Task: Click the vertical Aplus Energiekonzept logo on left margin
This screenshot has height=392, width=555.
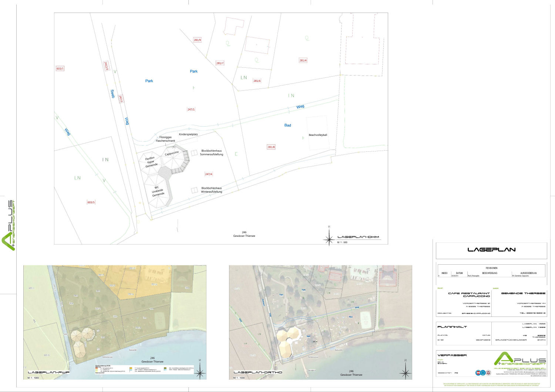Action: (9, 225)
